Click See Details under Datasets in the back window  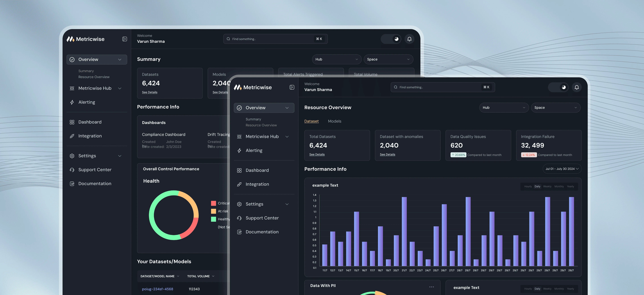(149, 92)
